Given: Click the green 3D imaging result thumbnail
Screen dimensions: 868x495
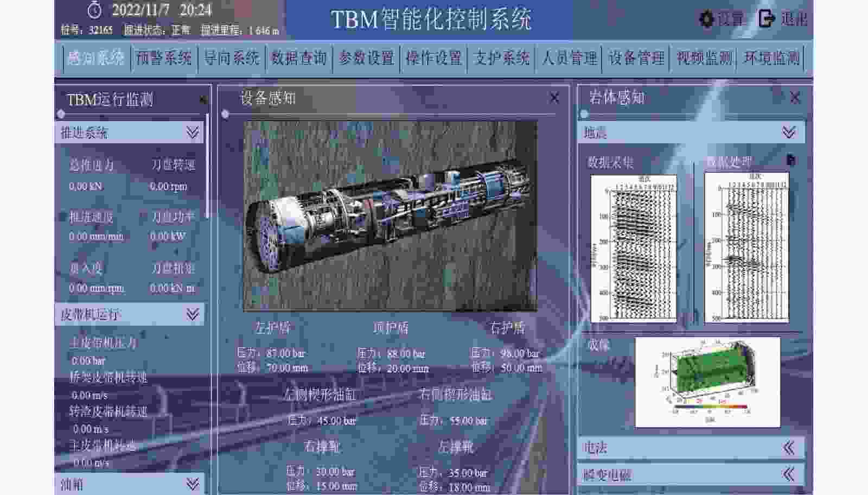Looking at the screenshot, I should coord(707,382).
